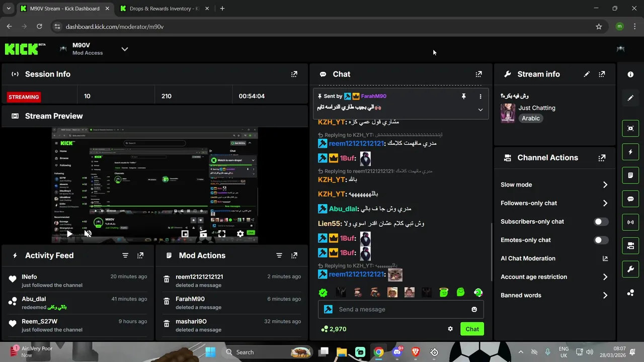Pop out the Activity Feed panel
The image size is (644, 362).
pyautogui.click(x=140, y=255)
